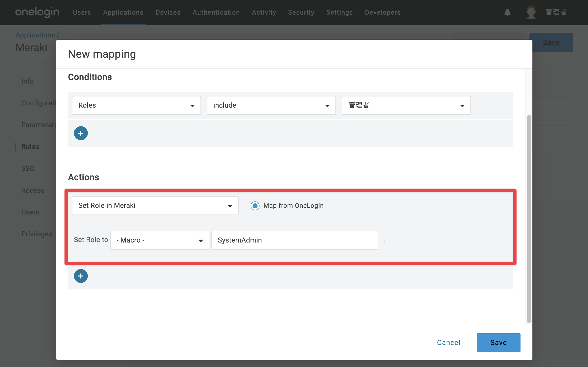This screenshot has height=367, width=588.
Task: Select the Rules sidebar tab
Action: click(30, 147)
